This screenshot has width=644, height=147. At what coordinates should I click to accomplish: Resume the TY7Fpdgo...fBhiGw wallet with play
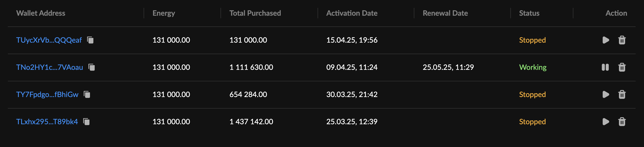pyautogui.click(x=606, y=94)
